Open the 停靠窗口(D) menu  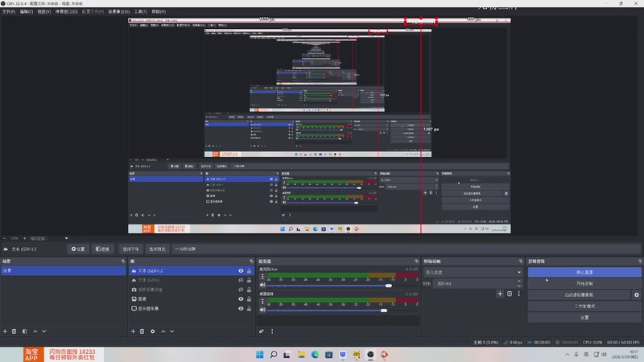pyautogui.click(x=66, y=11)
